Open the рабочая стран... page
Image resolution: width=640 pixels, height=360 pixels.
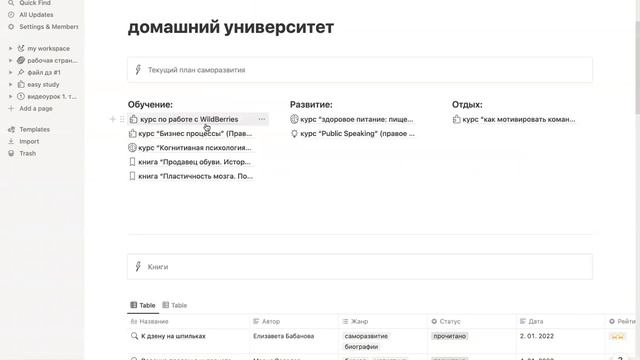click(x=52, y=60)
